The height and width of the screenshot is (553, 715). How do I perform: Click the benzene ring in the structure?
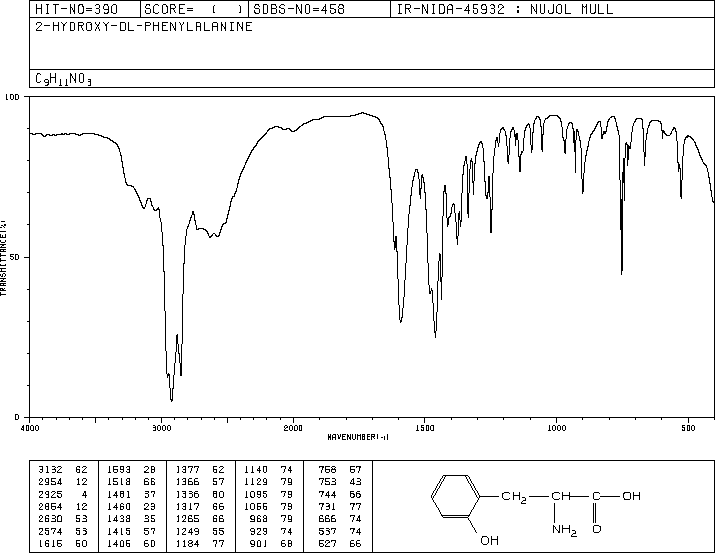[x=456, y=496]
